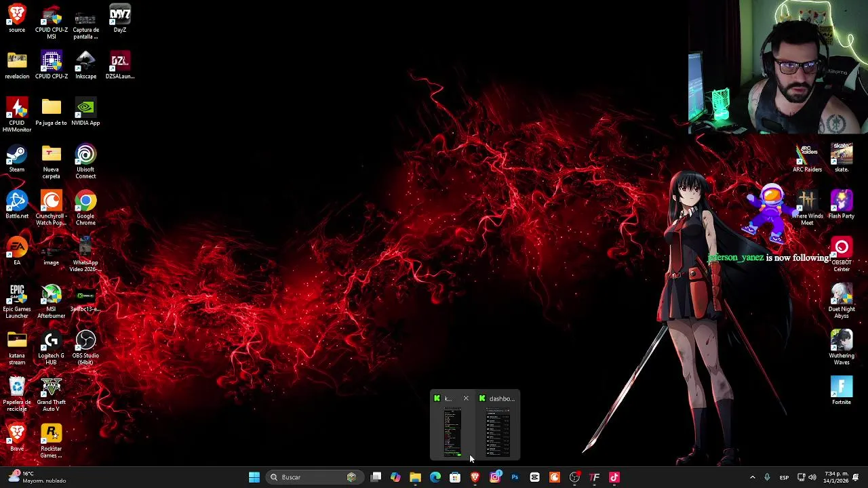The height and width of the screenshot is (488, 868).
Task: Open Copilot from the taskbar
Action: [x=395, y=477]
